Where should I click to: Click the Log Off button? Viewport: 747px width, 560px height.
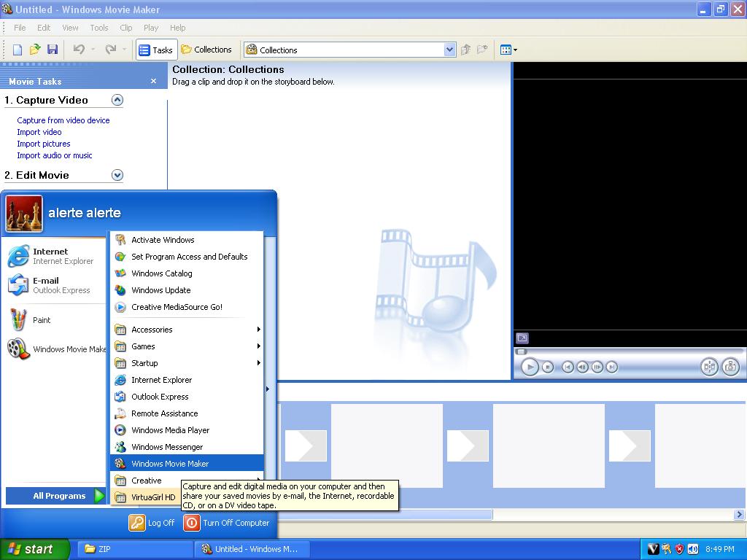point(152,523)
